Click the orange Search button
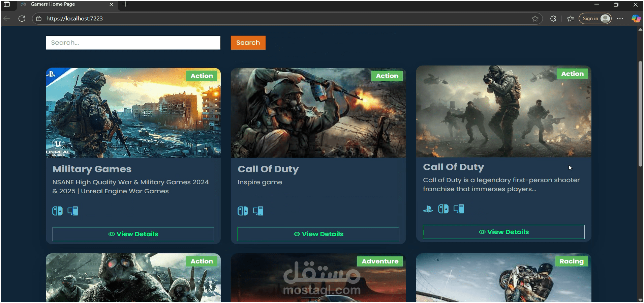 [248, 43]
